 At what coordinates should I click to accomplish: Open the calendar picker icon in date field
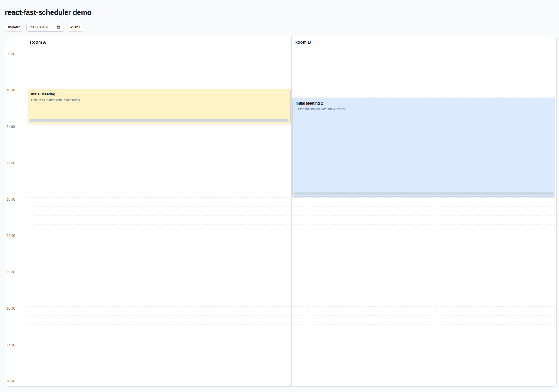(x=59, y=27)
